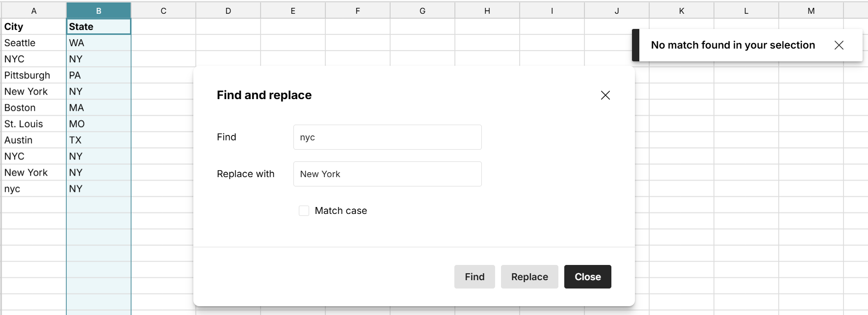
Task: Select the TX state cell
Action: point(99,140)
